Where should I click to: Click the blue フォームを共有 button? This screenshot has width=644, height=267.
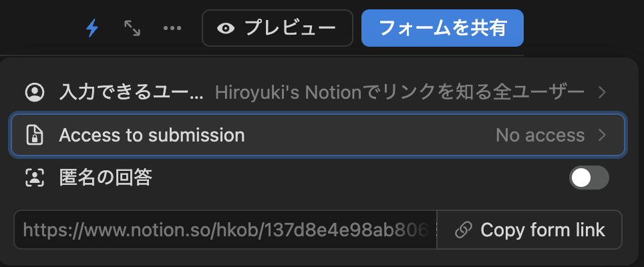442,28
